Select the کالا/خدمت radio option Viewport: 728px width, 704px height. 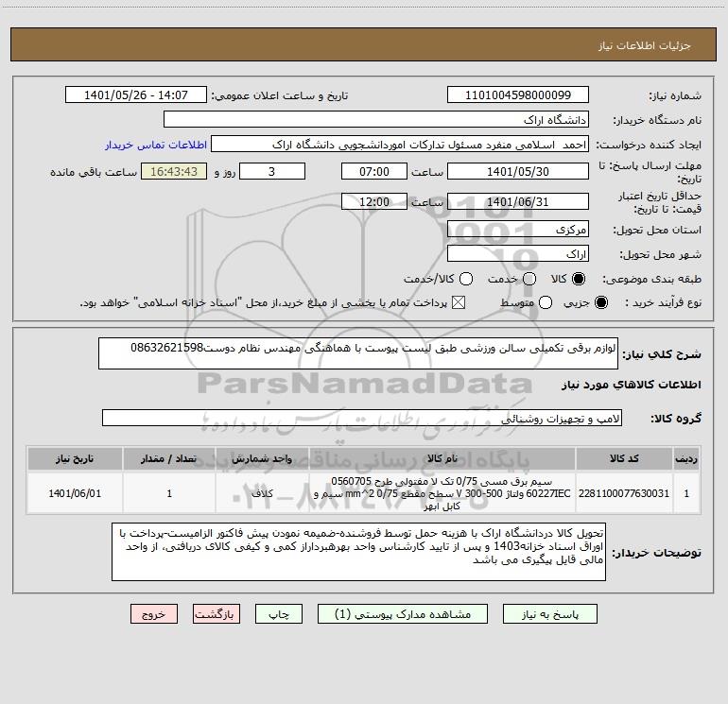466,279
